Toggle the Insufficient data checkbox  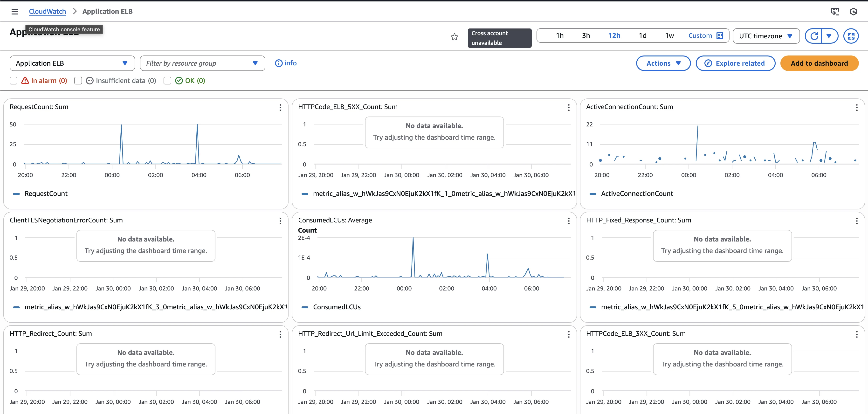coord(78,81)
